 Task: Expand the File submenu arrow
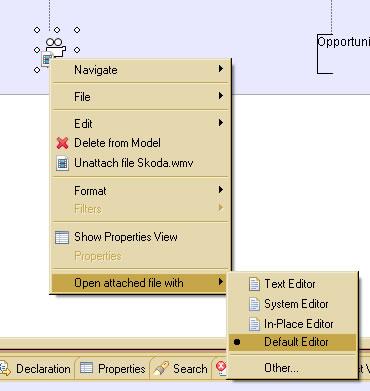(220, 96)
